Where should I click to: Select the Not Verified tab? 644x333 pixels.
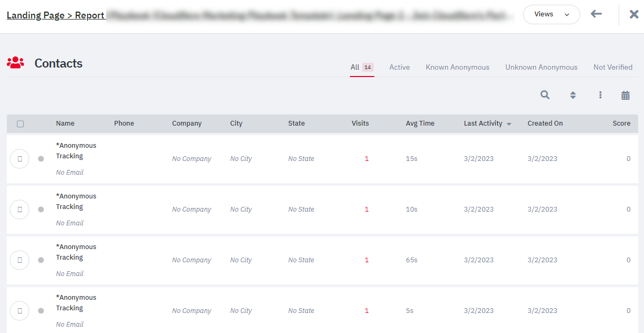(612, 67)
